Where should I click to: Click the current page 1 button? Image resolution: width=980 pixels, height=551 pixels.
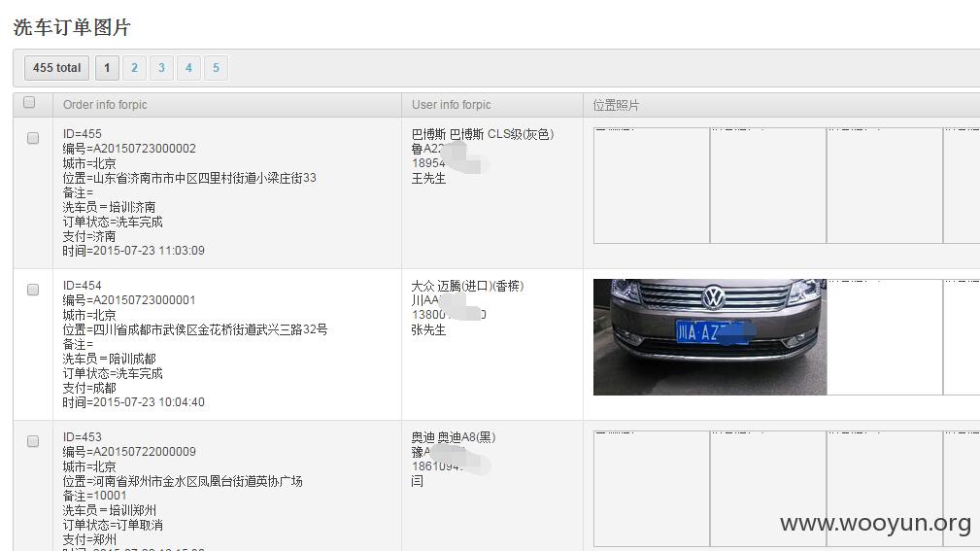[x=107, y=68]
